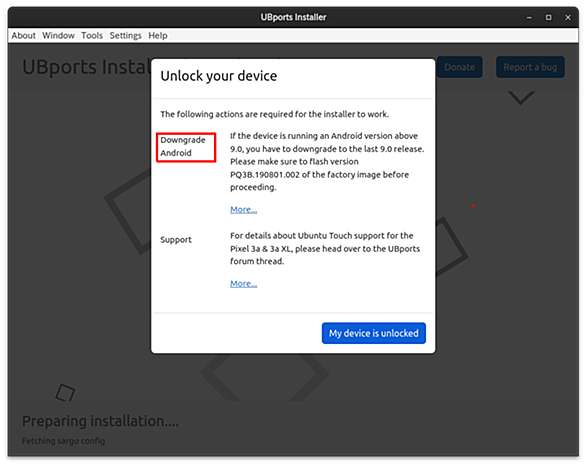This screenshot has width=586, height=465.
Task: Minimize the UBports Installer window
Action: click(x=529, y=18)
